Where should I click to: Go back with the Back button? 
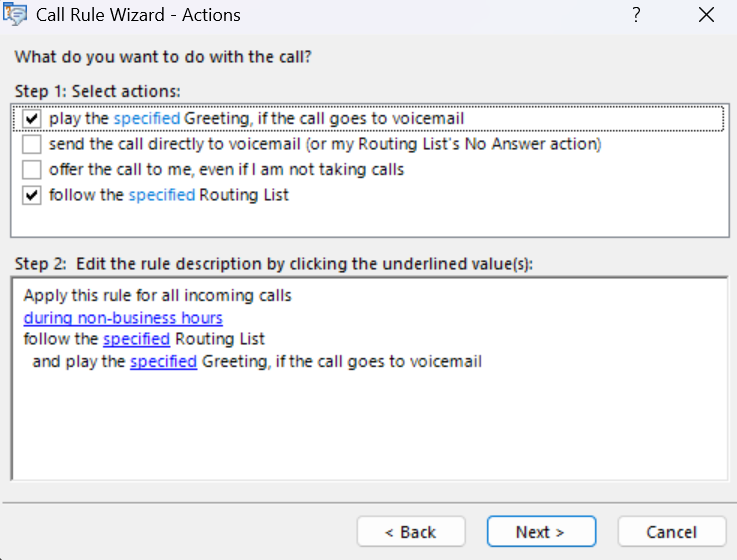(411, 532)
